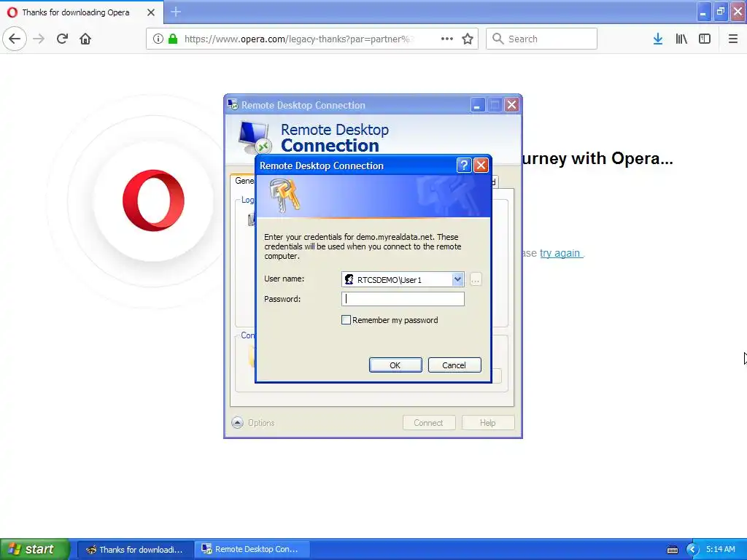747x560 pixels.
Task: Confirm credentials with the OK button
Action: 395,365
